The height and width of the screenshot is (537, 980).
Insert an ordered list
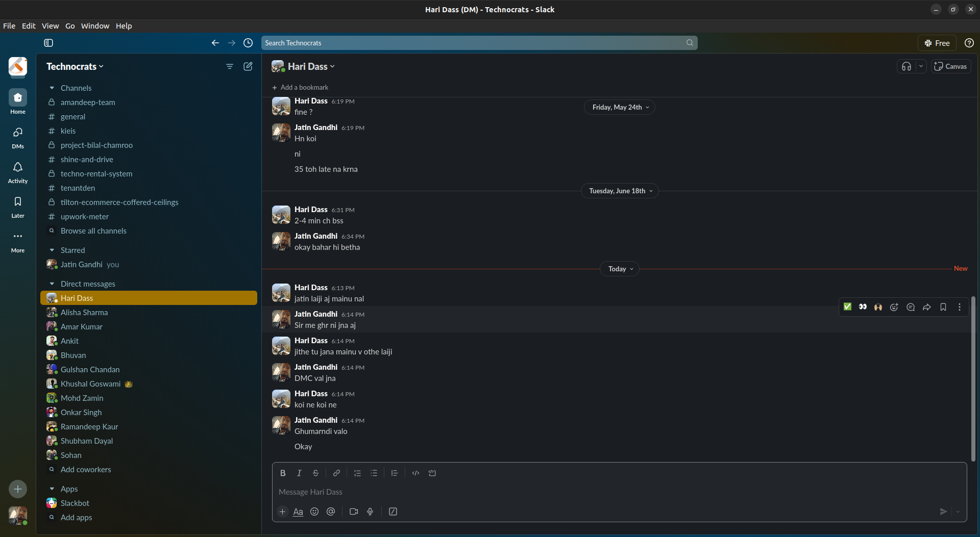pyautogui.click(x=357, y=473)
